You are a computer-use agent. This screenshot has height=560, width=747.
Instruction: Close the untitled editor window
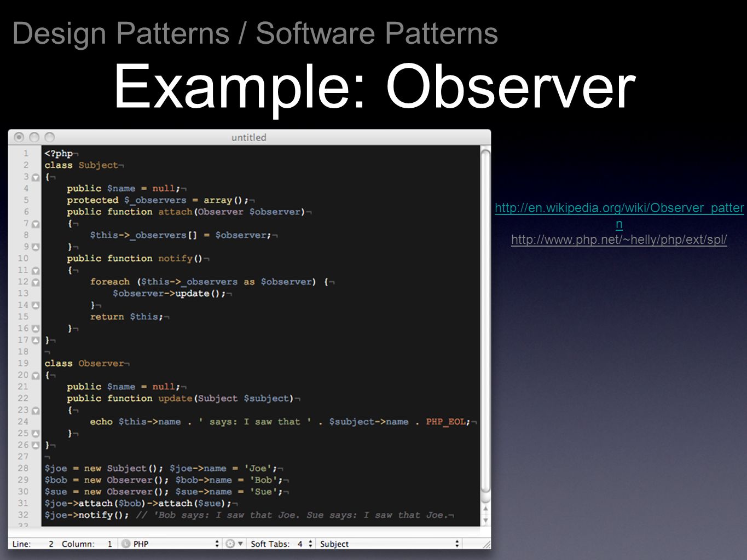click(19, 137)
